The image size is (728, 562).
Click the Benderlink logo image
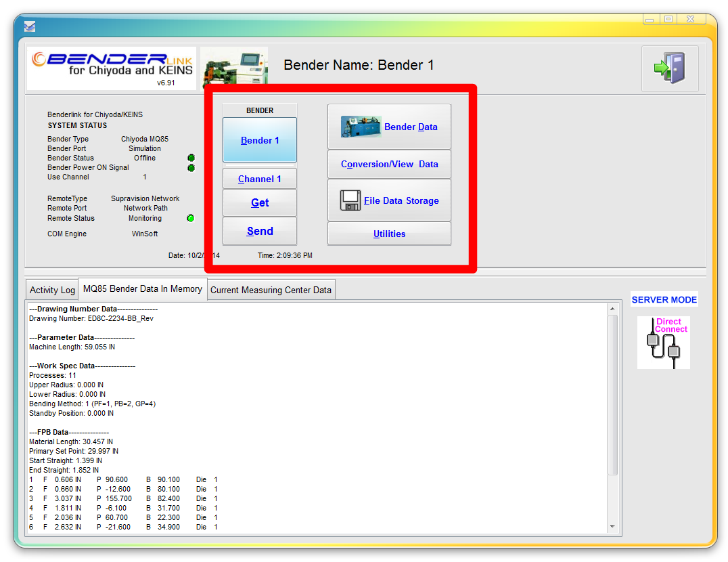pos(112,68)
